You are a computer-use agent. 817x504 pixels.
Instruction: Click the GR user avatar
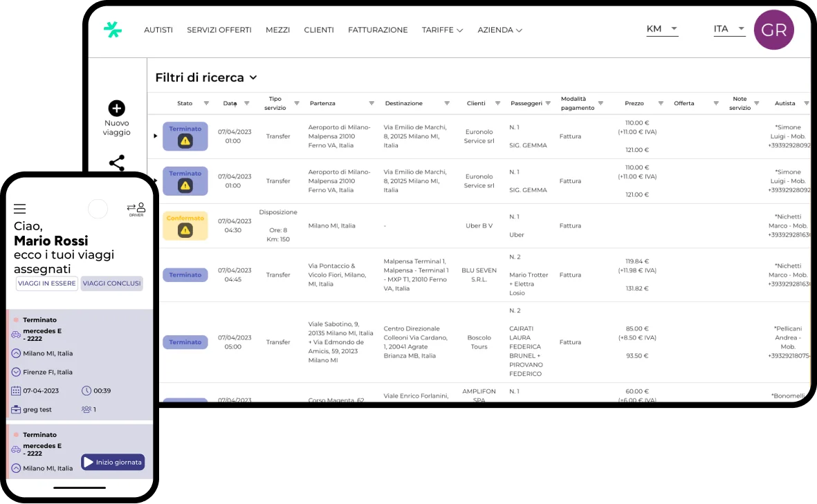coord(773,30)
